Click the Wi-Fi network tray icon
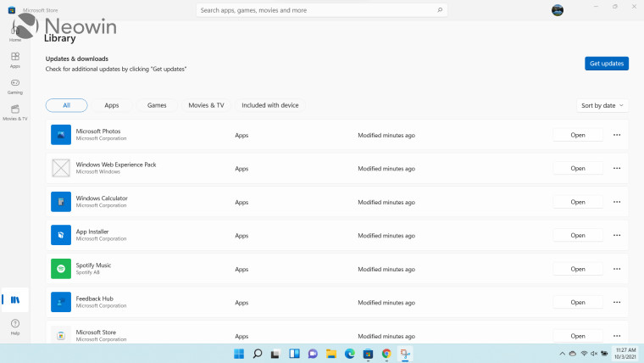The image size is (644, 363). point(584,354)
